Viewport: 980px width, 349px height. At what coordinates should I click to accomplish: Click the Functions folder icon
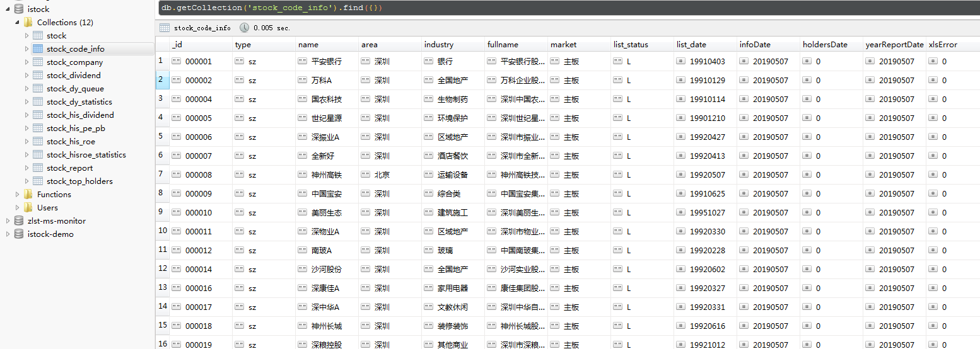point(28,194)
